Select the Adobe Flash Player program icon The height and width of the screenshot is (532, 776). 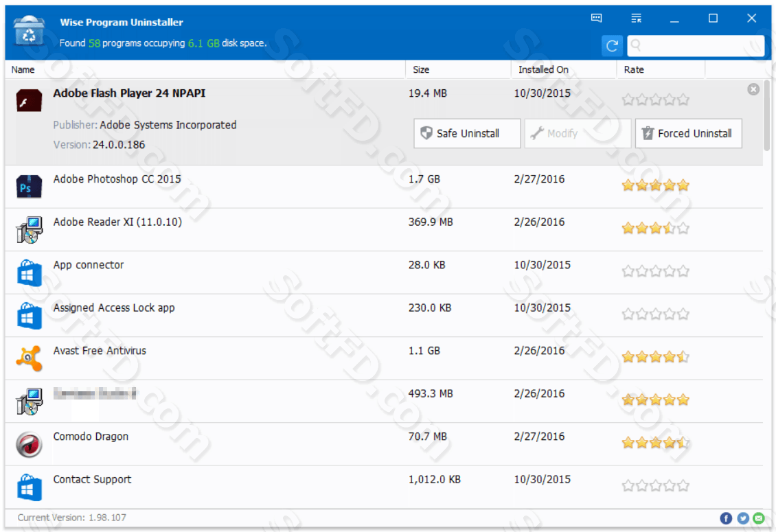click(x=29, y=100)
